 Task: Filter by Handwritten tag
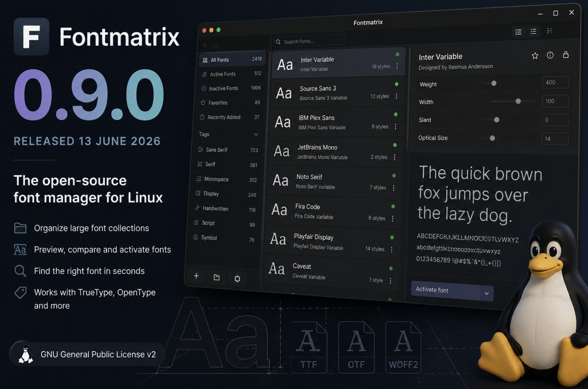tap(225, 209)
